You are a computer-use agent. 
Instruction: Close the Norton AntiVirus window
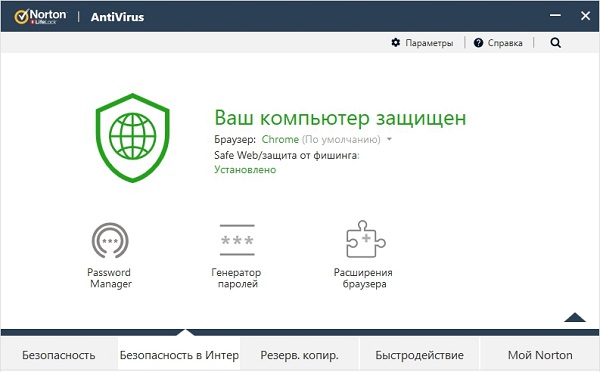coord(585,16)
